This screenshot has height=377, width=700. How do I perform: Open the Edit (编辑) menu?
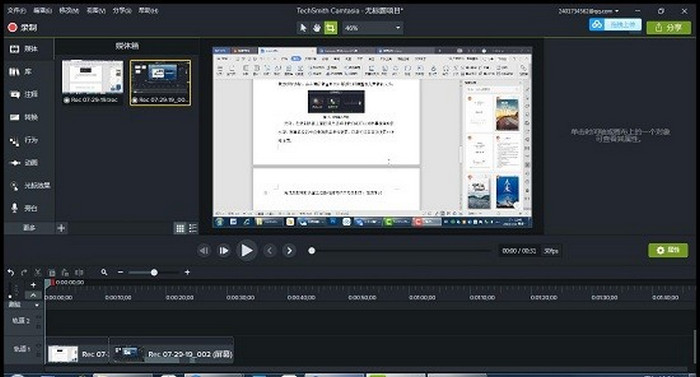tap(43, 10)
